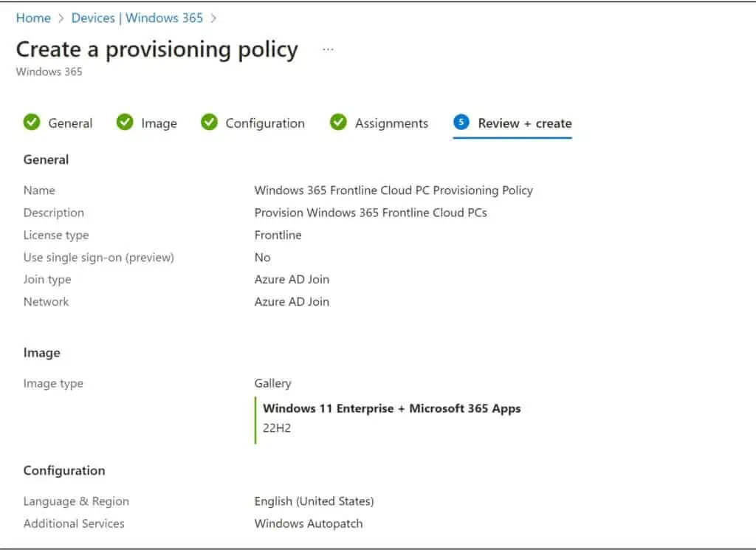Click the breadcrumb chevron after Home

[61, 18]
